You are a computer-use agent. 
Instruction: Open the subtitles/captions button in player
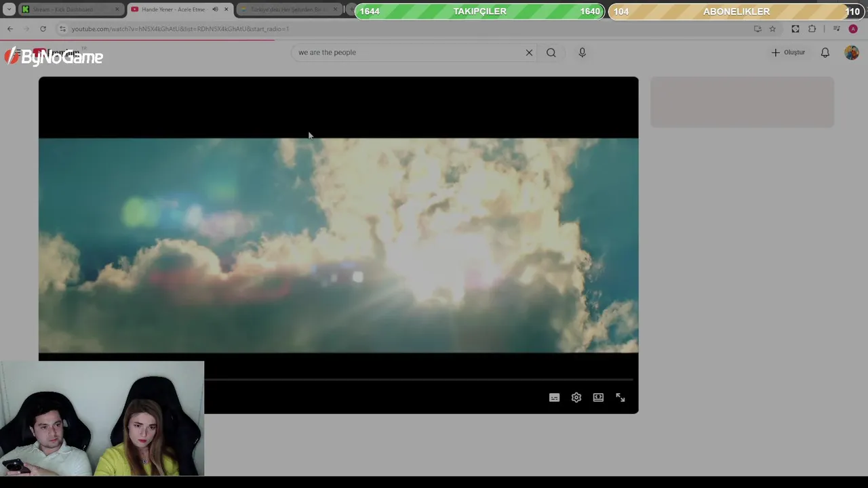pos(554,398)
